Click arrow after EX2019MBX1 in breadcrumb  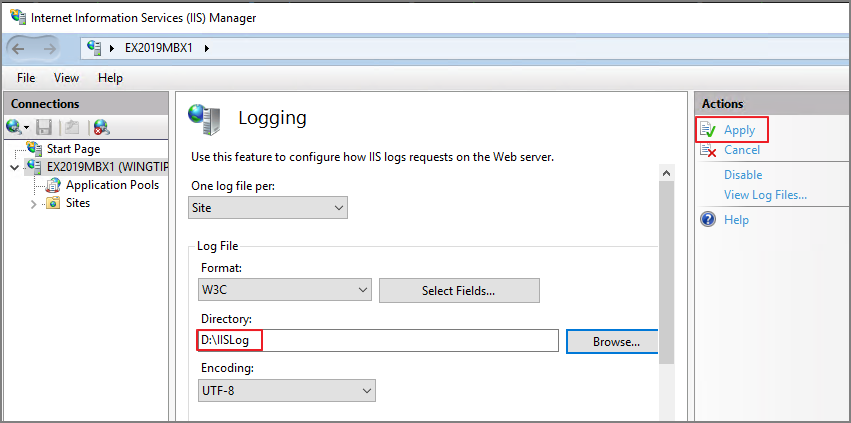click(207, 48)
